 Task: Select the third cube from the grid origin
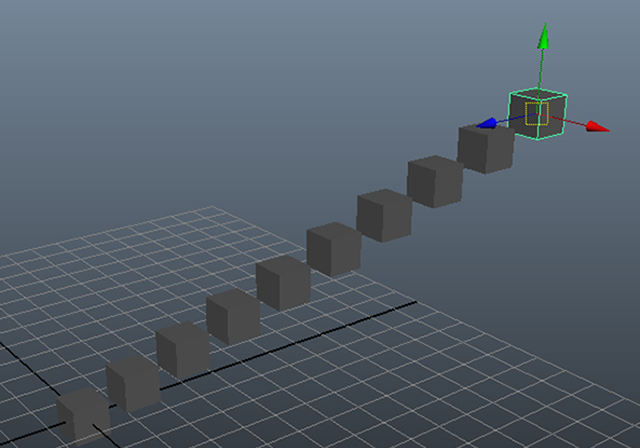[183, 350]
